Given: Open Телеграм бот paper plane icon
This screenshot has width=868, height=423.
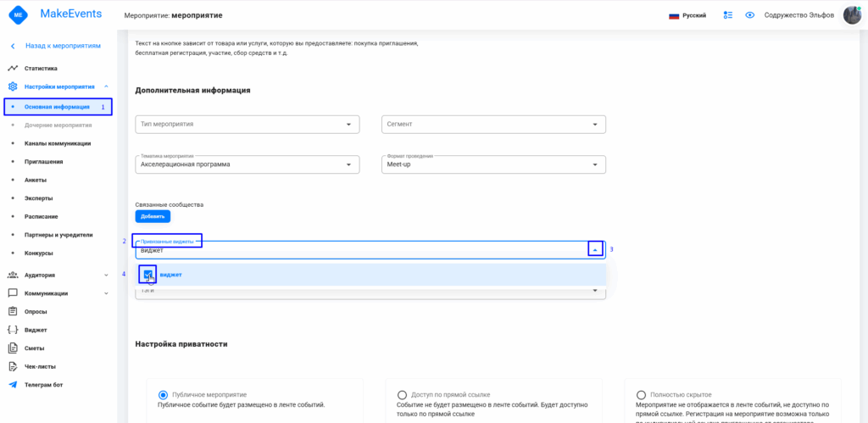Looking at the screenshot, I should pyautogui.click(x=13, y=385).
